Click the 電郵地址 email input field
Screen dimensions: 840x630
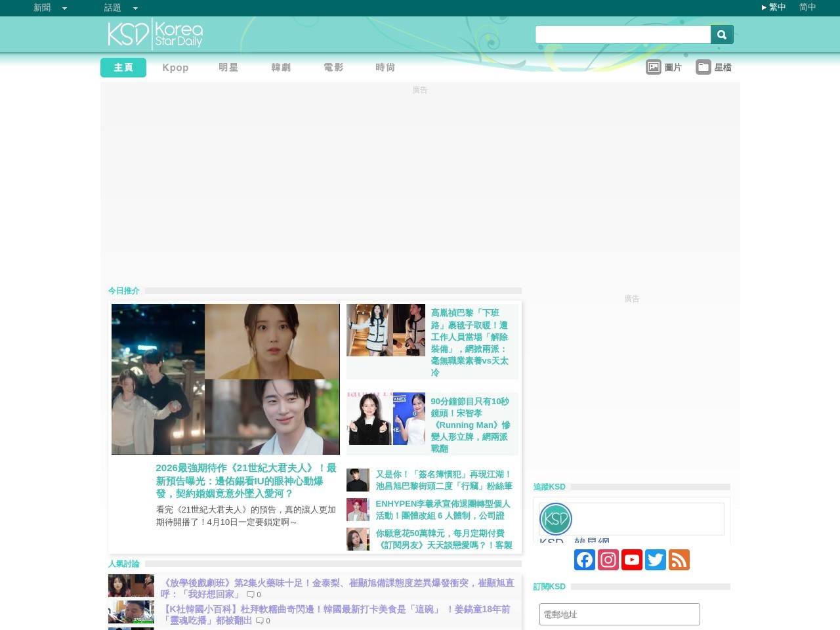[x=619, y=614]
